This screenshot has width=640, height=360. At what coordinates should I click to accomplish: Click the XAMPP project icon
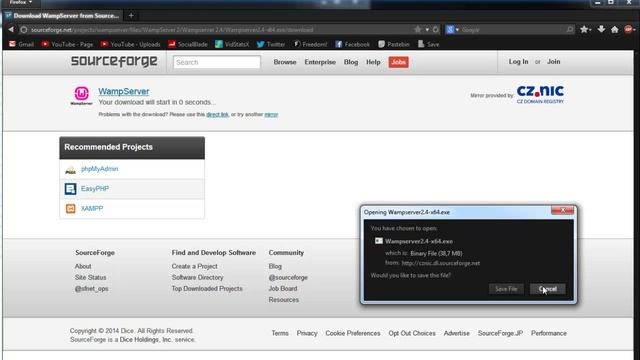70,209
